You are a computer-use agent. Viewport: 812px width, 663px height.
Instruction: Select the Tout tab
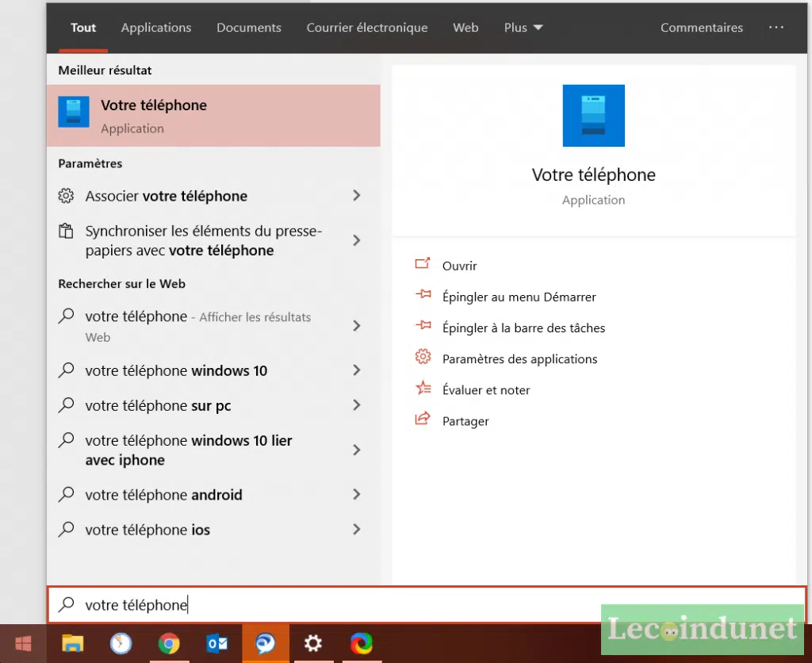tap(83, 28)
